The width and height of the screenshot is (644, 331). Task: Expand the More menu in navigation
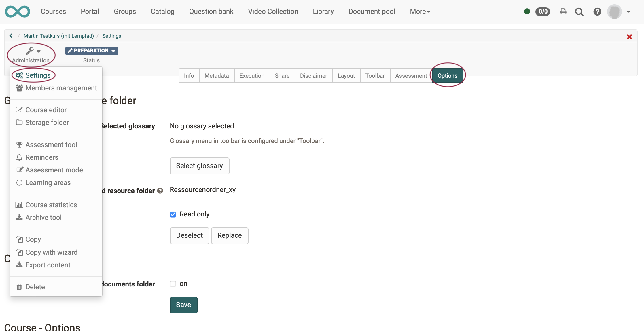click(x=420, y=11)
